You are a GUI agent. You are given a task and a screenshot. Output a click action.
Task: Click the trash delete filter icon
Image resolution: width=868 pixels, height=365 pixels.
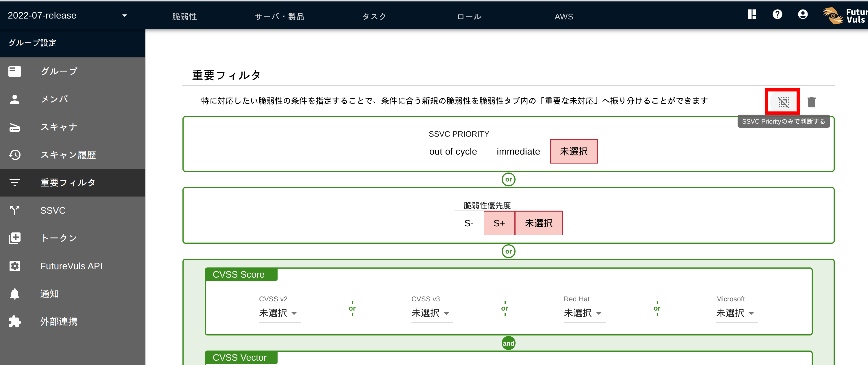[x=811, y=102]
